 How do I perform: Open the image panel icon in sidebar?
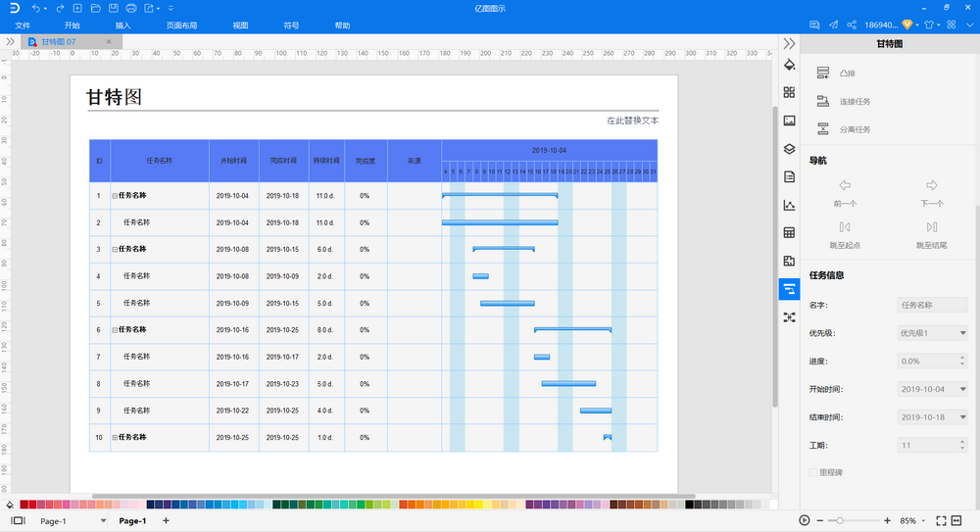[x=789, y=121]
